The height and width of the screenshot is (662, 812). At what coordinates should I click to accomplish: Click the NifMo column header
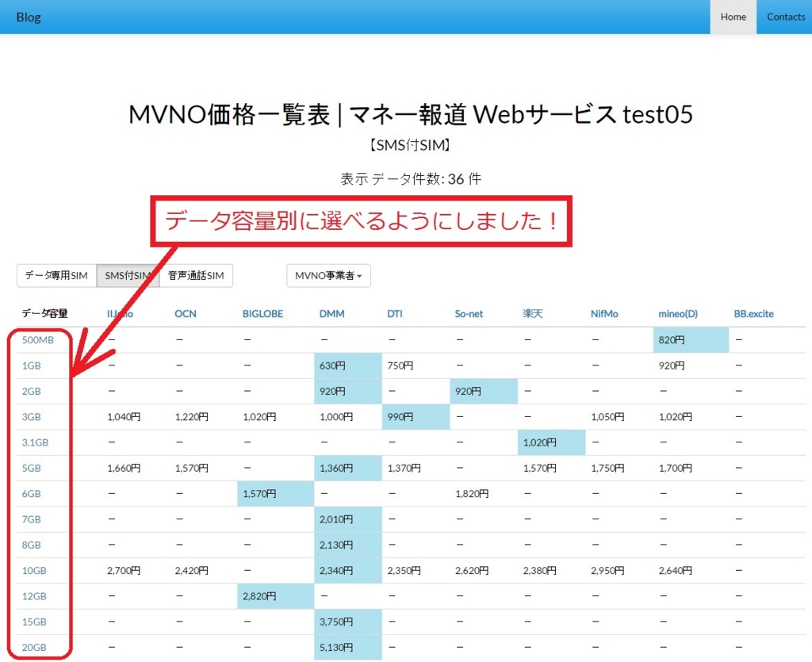(604, 314)
